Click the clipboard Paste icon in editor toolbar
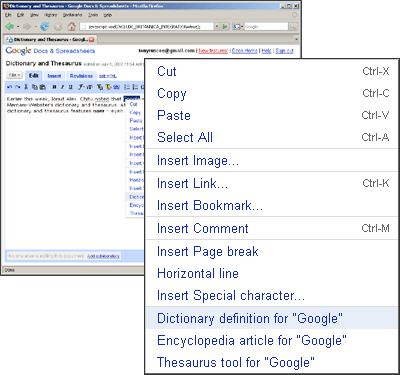Screen dimensions: 400x375 [43, 87]
